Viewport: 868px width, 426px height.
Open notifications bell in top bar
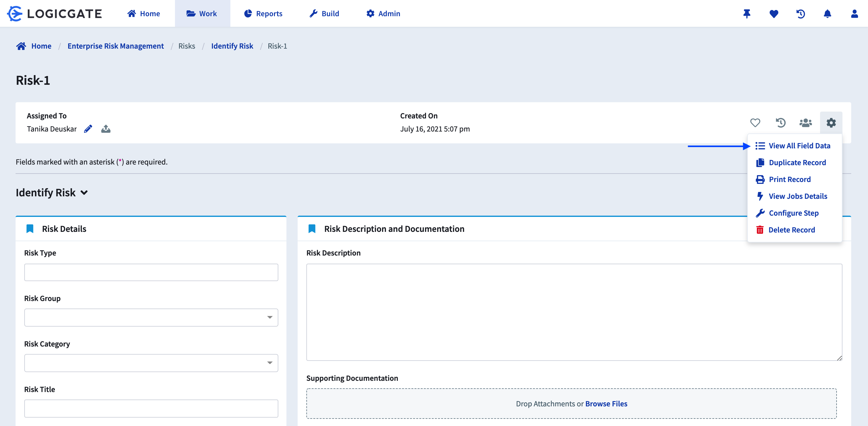point(827,13)
